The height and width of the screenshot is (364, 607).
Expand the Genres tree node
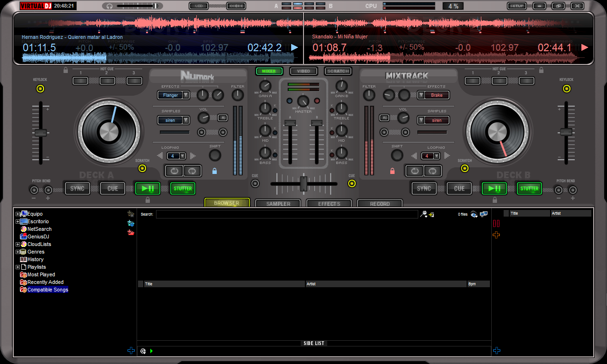pyautogui.click(x=18, y=252)
